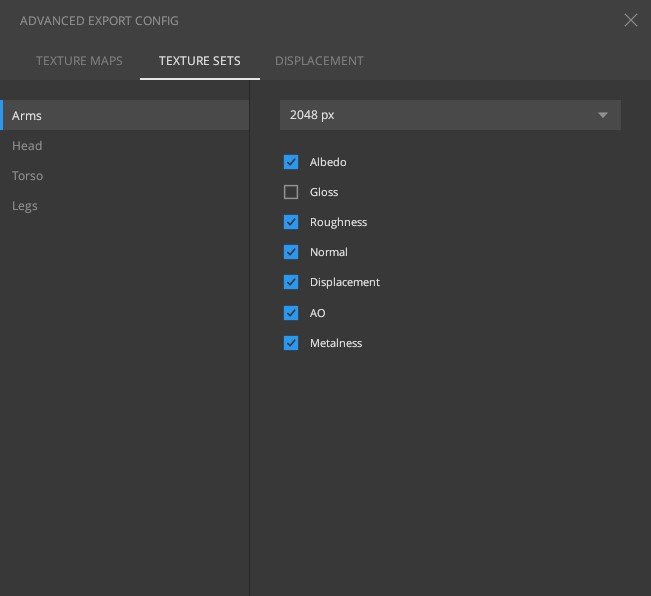
Task: Uncheck the Displacement map checkbox
Action: pyautogui.click(x=291, y=282)
